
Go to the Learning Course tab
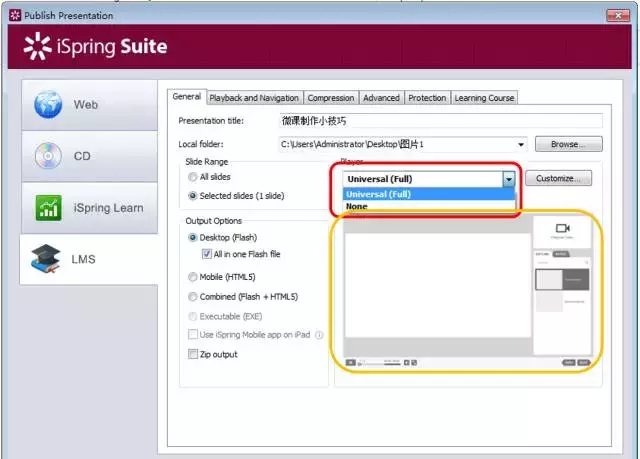point(484,98)
